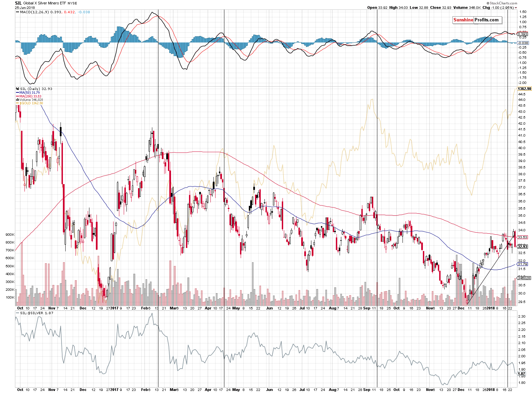Viewport: 532px width, 393px height.
Task: Click the red down-triangle after Chg value
Action: click(516, 8)
